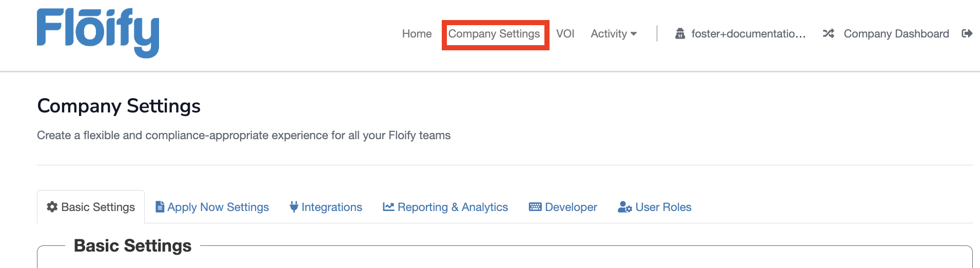
Task: Click the chart icon beside Reporting & Analytics
Action: pos(388,207)
